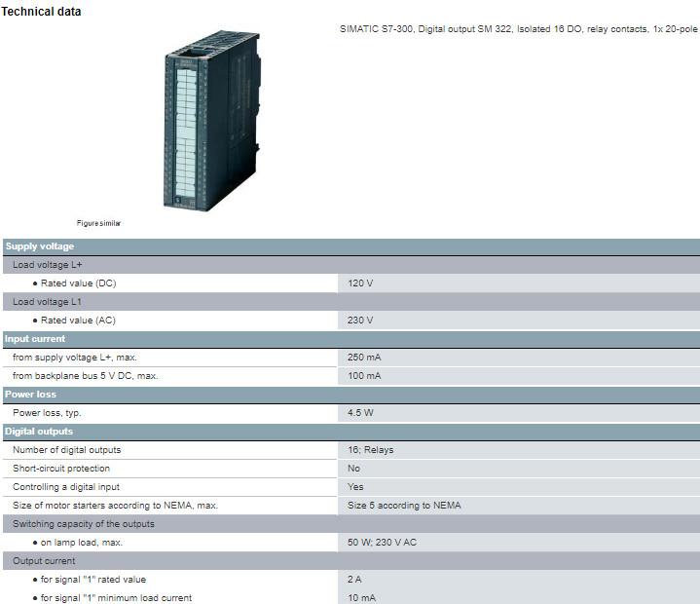Select the Input current section header

pos(351,339)
